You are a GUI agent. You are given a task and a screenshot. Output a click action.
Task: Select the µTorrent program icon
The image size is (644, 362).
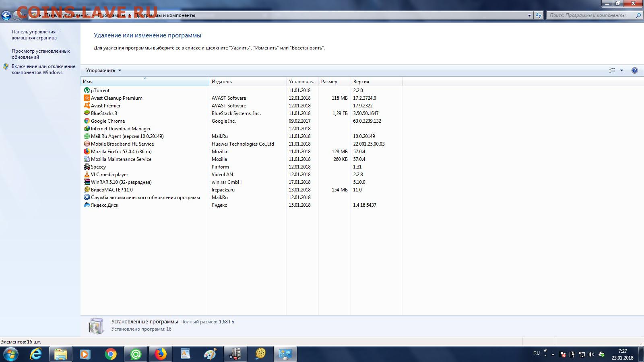[87, 90]
